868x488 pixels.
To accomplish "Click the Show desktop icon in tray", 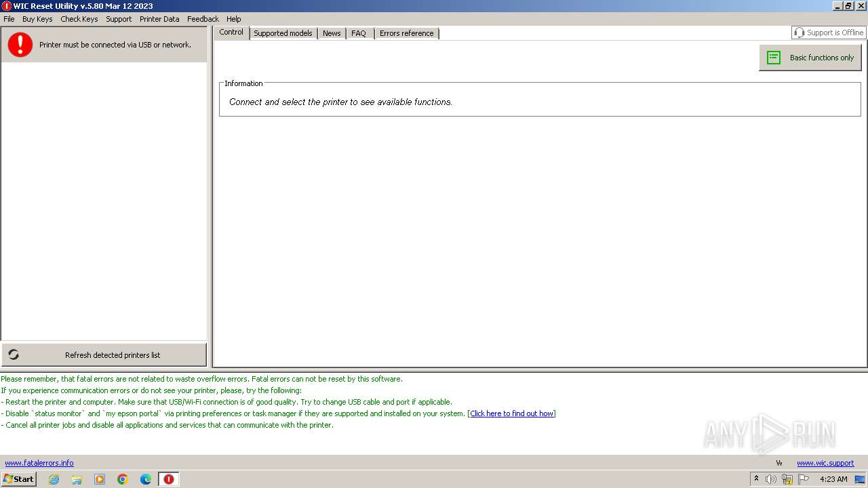I will (860, 479).
